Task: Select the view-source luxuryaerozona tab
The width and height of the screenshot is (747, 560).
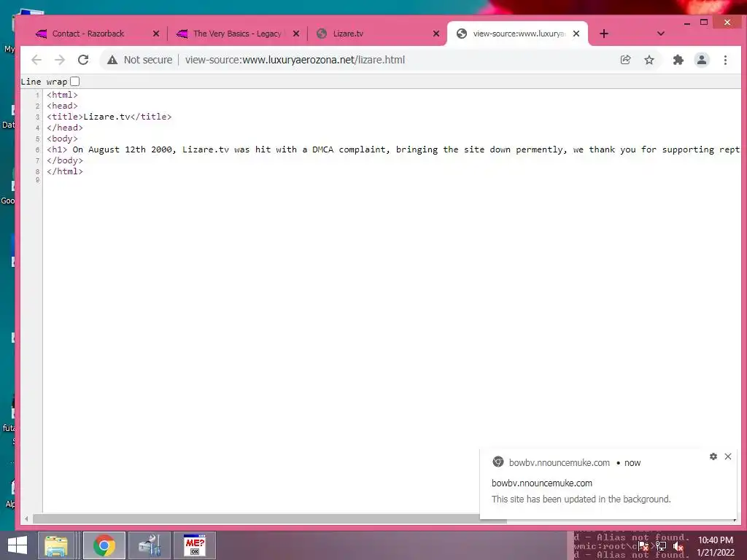Action: [x=517, y=34]
